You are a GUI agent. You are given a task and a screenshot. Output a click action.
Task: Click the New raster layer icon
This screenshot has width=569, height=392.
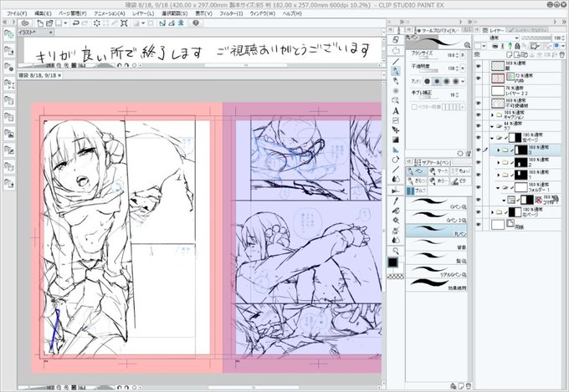(x=510, y=55)
